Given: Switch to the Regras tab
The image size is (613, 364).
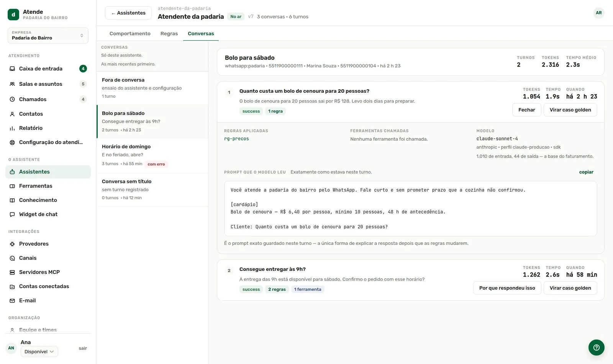Looking at the screenshot, I should pyautogui.click(x=169, y=33).
